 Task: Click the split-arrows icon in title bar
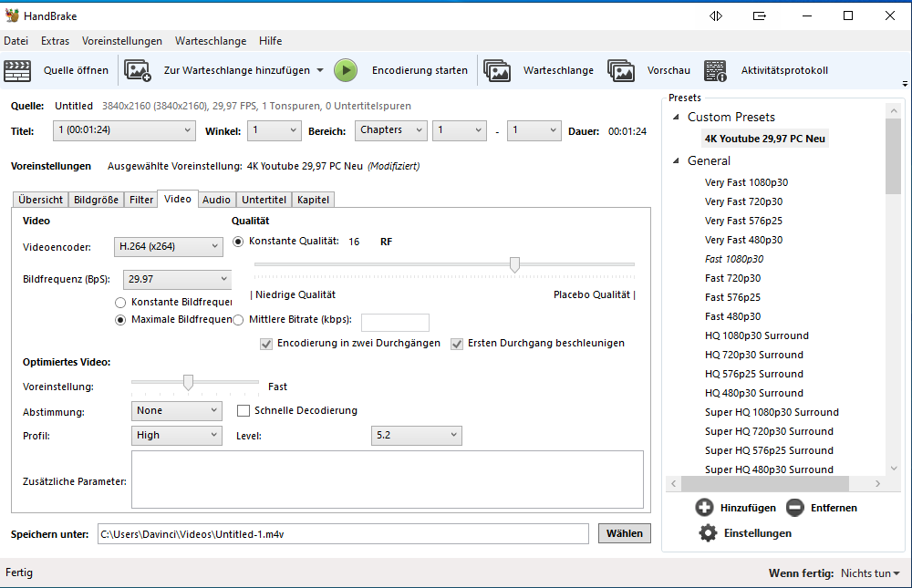pos(716,15)
